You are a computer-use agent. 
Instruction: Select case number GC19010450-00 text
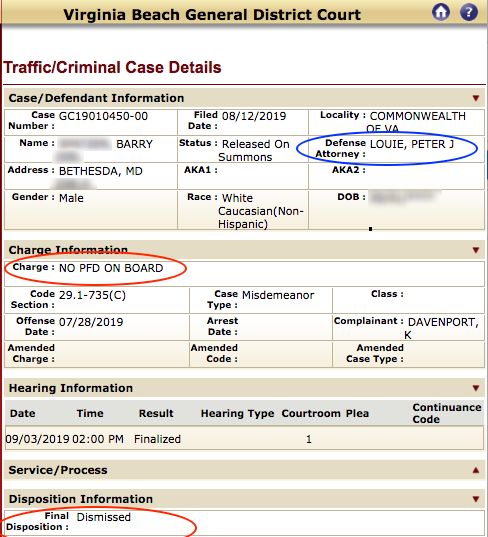(103, 116)
